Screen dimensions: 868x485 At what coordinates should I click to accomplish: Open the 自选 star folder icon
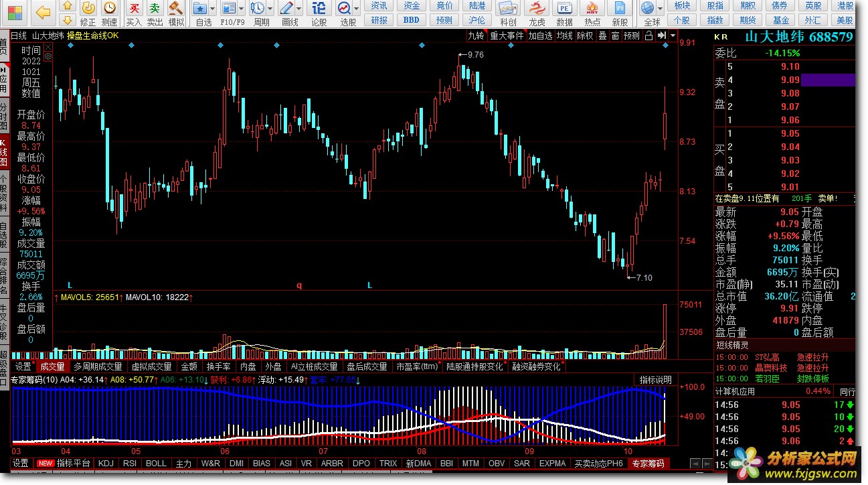[200, 9]
